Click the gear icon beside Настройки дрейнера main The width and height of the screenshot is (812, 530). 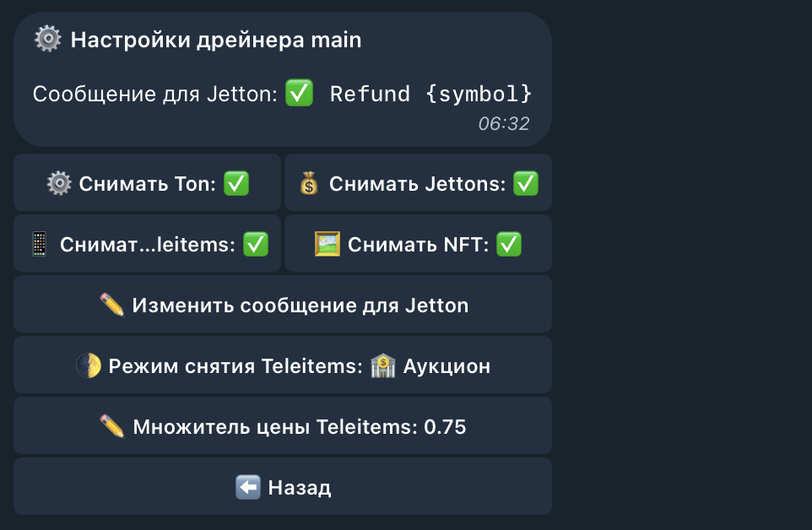[x=47, y=39]
